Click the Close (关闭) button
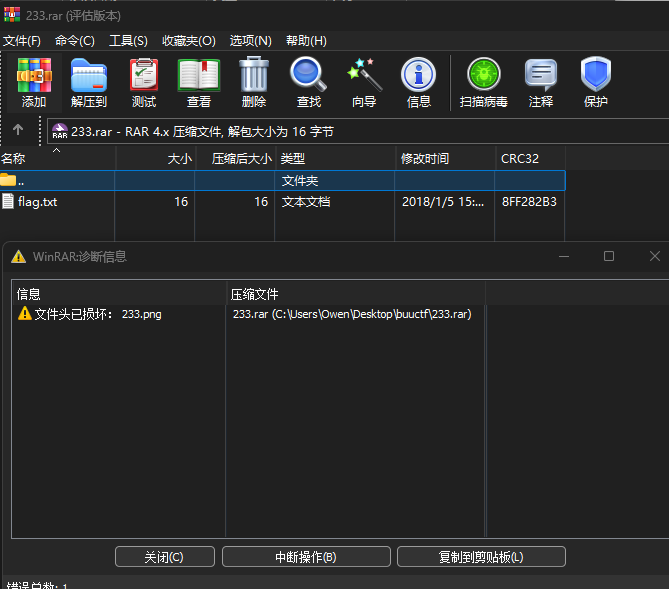The width and height of the screenshot is (669, 589). click(165, 557)
